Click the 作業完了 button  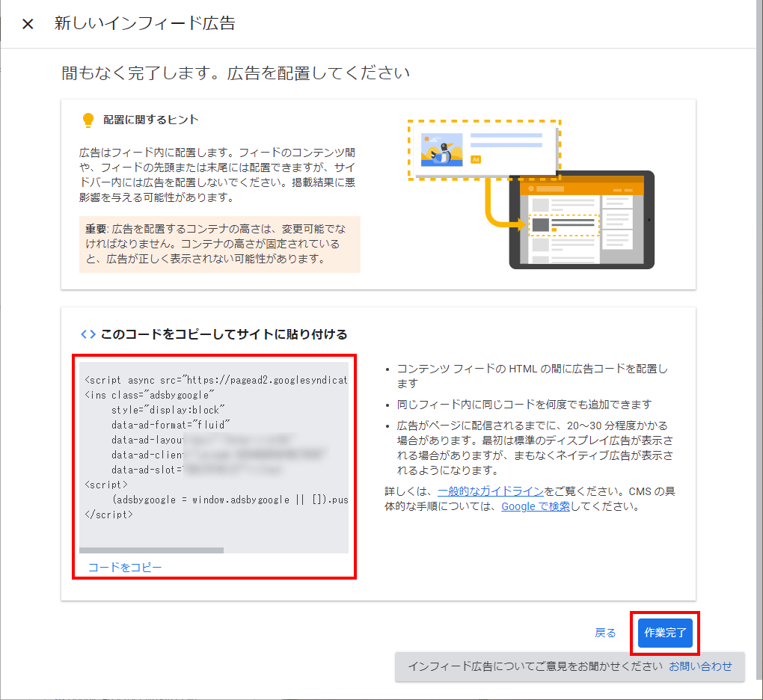pos(665,633)
